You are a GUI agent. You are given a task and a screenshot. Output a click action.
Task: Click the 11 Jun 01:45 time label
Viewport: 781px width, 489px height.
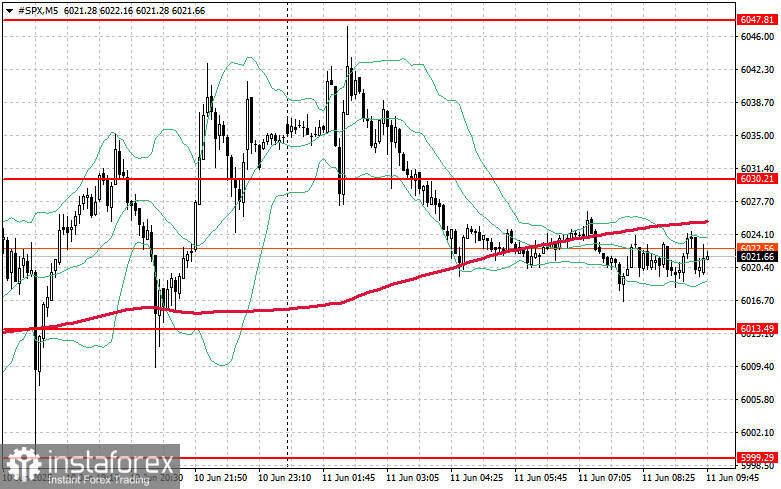(x=348, y=478)
